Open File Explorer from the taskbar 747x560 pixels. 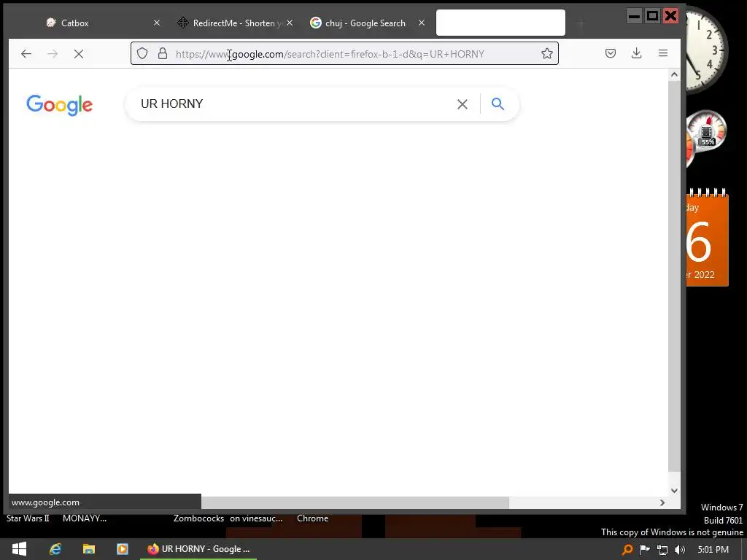pyautogui.click(x=89, y=549)
